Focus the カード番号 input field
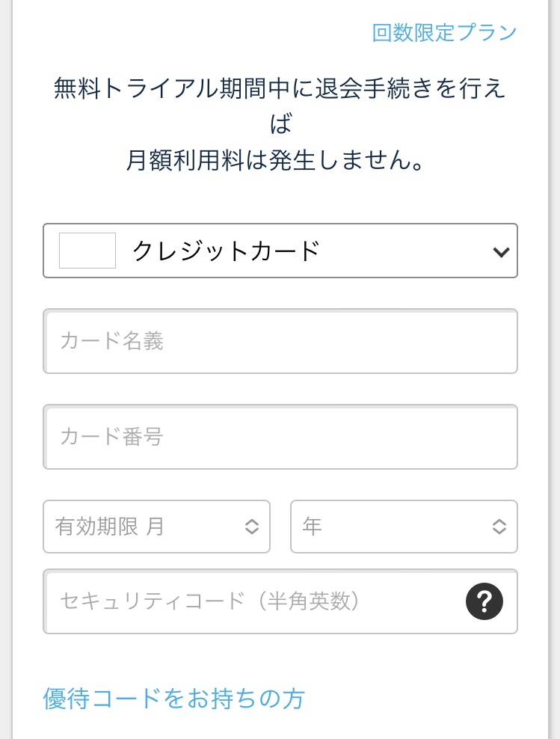 (x=280, y=437)
